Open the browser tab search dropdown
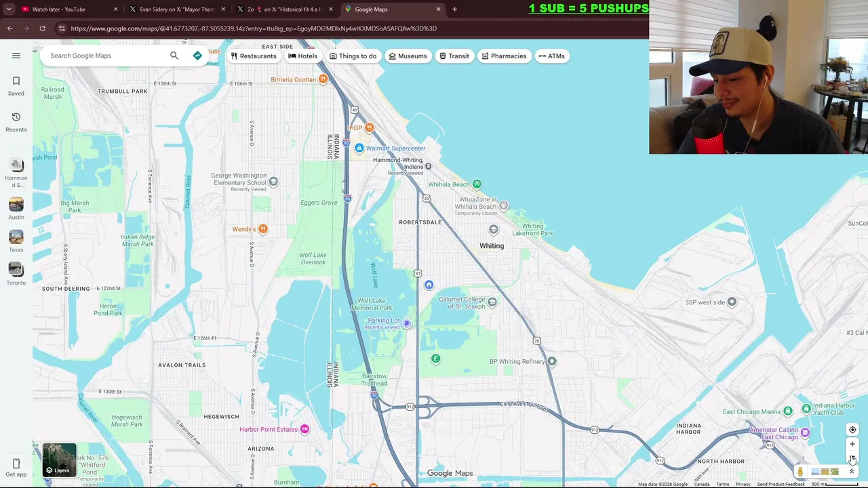This screenshot has width=868, height=488. pos(9,9)
